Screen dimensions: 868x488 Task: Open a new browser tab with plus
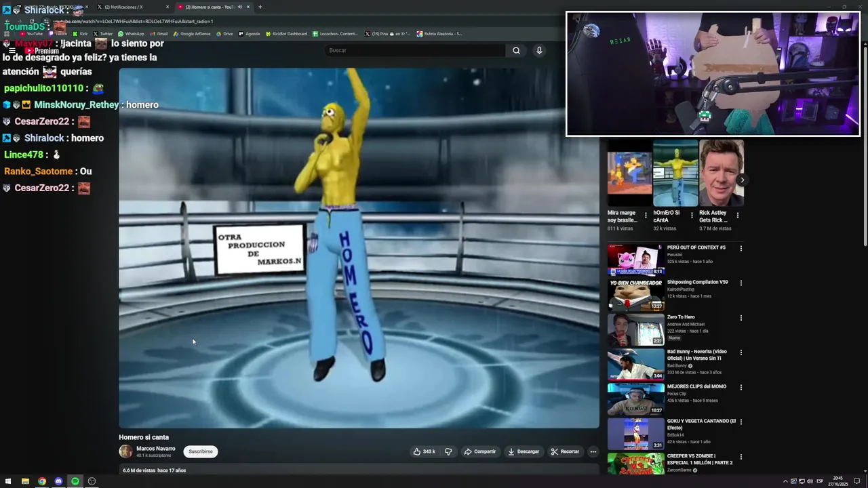click(x=260, y=7)
